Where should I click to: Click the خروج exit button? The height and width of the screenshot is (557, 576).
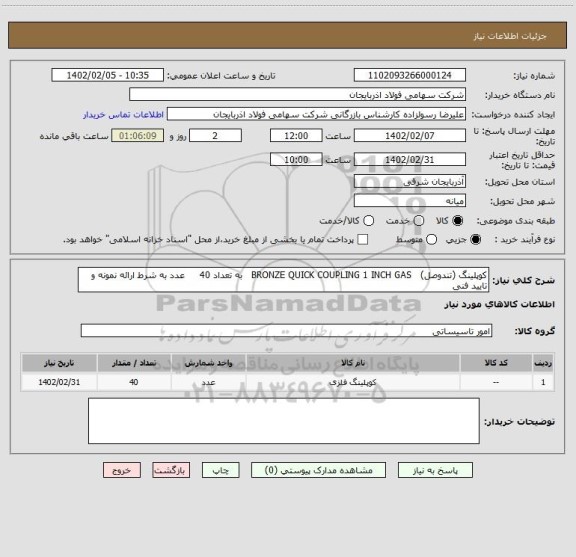[122, 470]
